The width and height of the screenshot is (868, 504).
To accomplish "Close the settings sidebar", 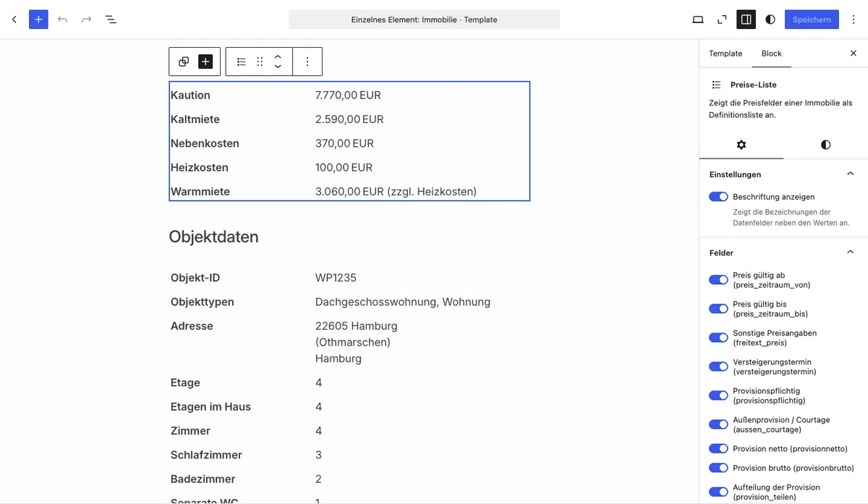I will [x=853, y=54].
